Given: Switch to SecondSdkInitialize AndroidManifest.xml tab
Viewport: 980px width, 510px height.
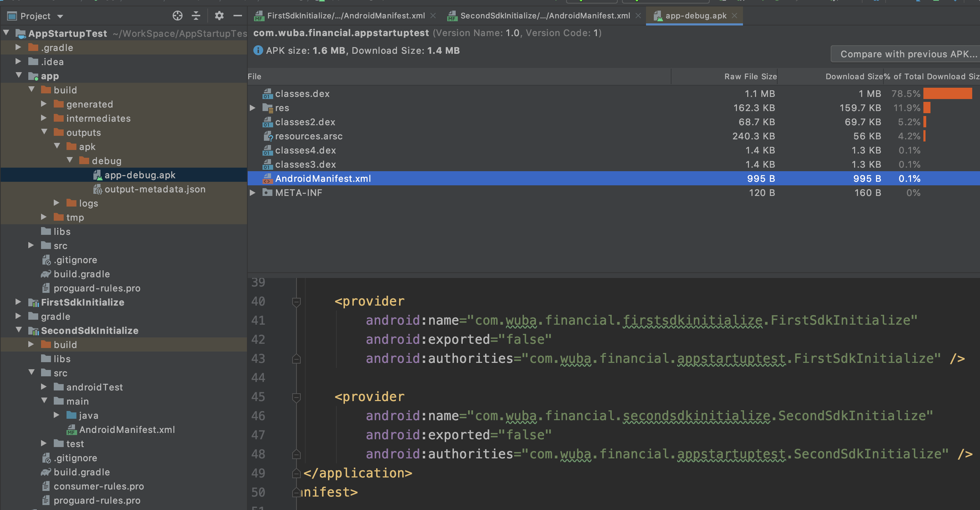Looking at the screenshot, I should [x=545, y=16].
